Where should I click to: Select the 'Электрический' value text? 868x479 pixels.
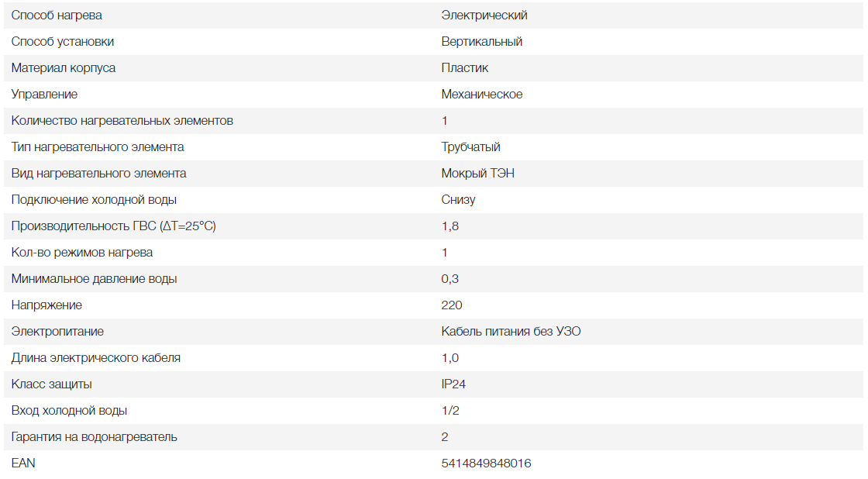pos(484,16)
